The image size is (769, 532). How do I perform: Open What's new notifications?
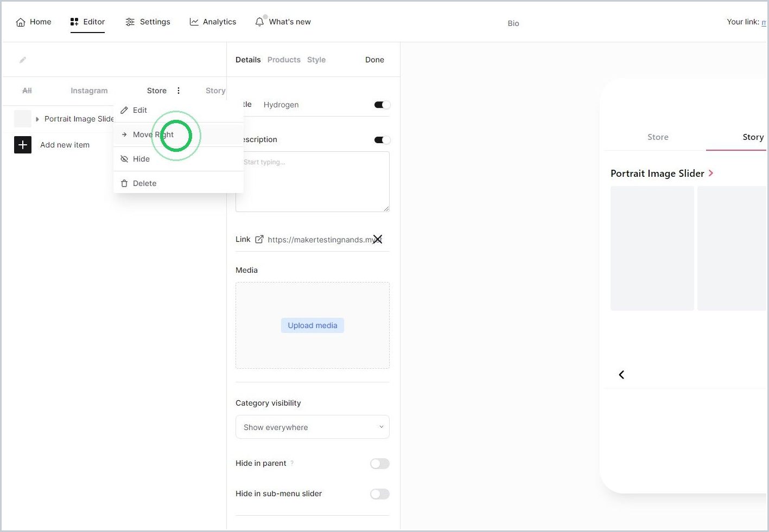[x=283, y=22]
